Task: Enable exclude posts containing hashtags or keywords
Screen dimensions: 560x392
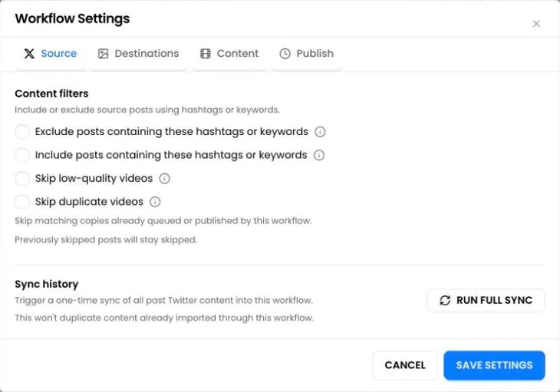Action: click(22, 132)
